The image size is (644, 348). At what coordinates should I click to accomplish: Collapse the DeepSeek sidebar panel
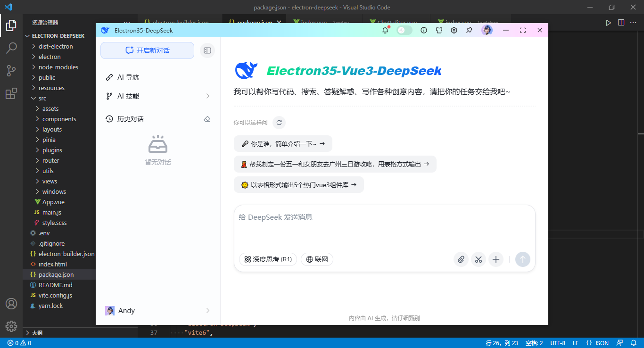207,50
